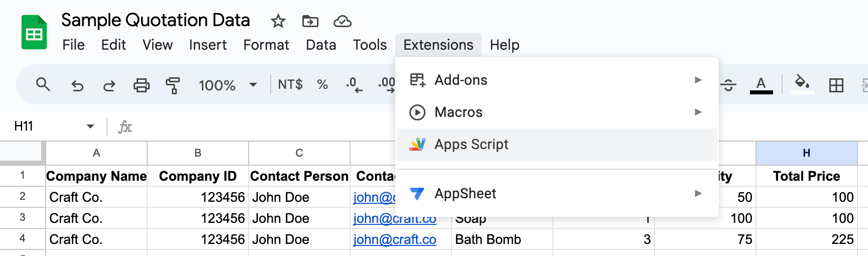Viewport: 868px width, 256px height.
Task: Select Macros from Extensions menu
Action: pos(557,112)
